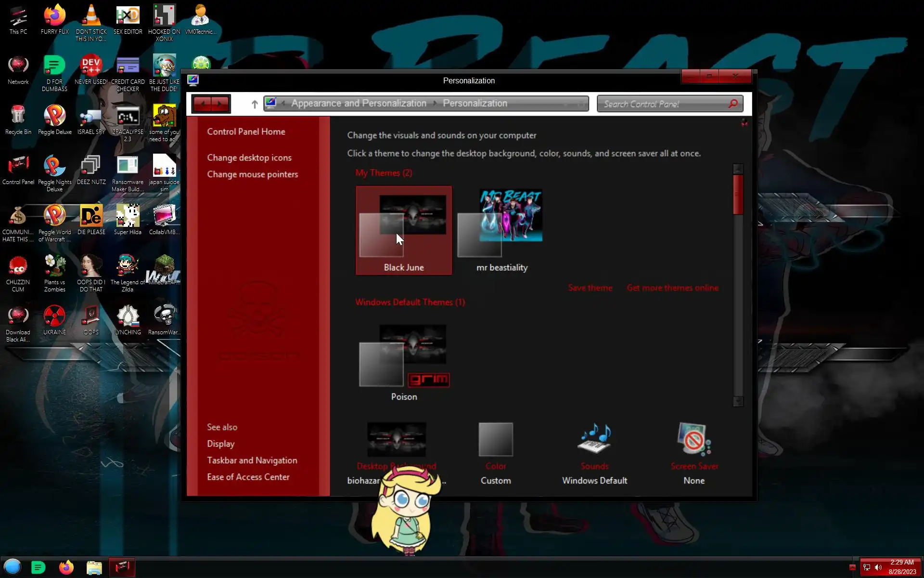
Task: Click themes list scroll down arrow
Action: click(x=738, y=401)
